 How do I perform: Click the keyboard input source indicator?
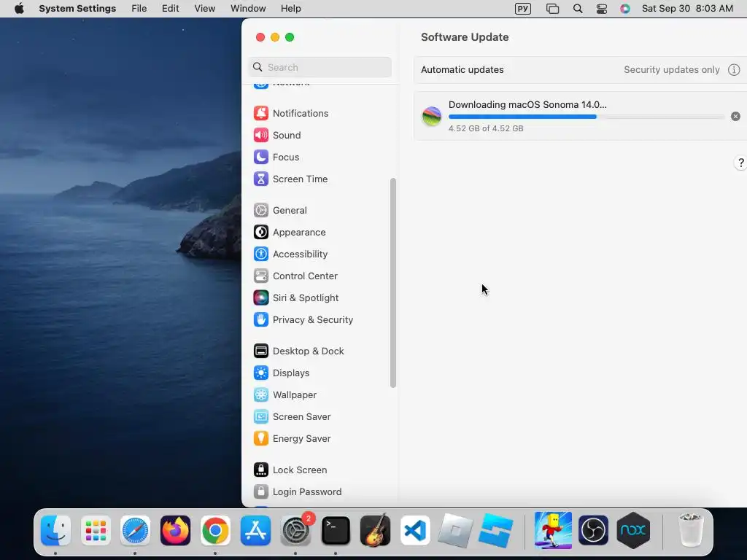tap(522, 9)
